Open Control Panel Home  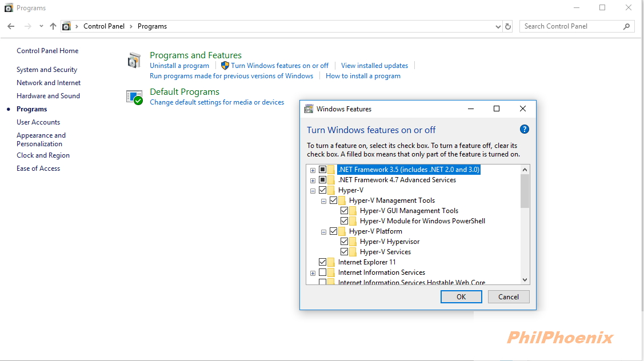(47, 50)
